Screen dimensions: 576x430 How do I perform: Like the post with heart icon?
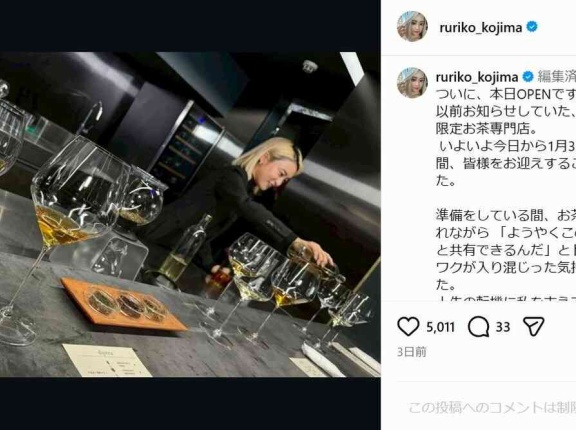408,326
